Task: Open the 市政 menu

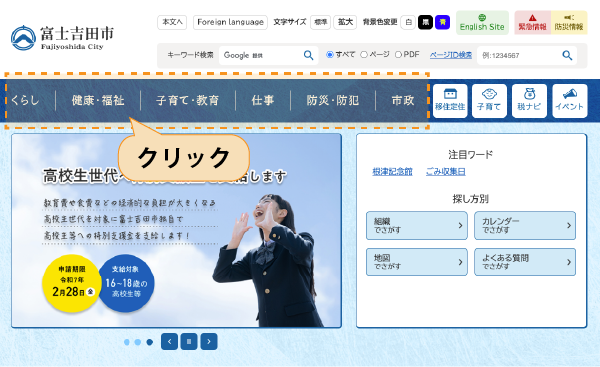Action: [403, 100]
